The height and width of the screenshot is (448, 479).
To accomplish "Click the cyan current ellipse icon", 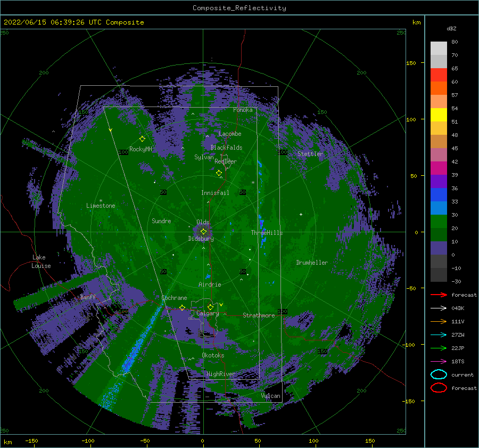I will (x=439, y=374).
